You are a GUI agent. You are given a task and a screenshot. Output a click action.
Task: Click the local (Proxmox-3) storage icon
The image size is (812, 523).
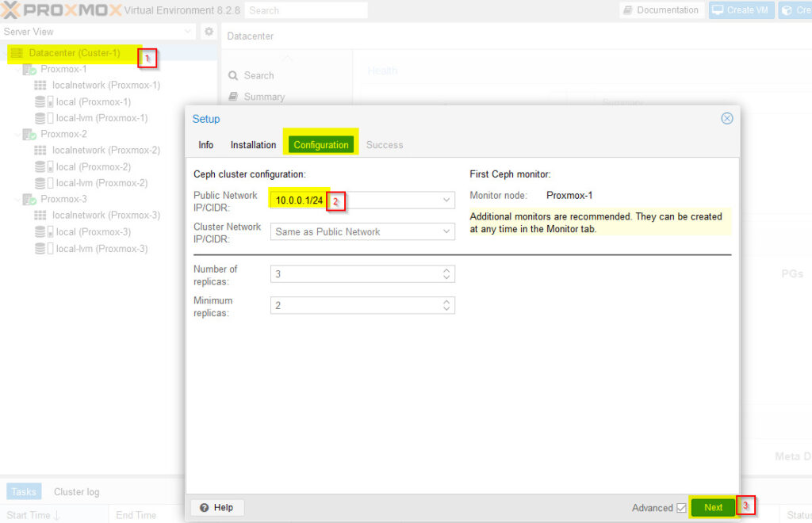(x=44, y=231)
